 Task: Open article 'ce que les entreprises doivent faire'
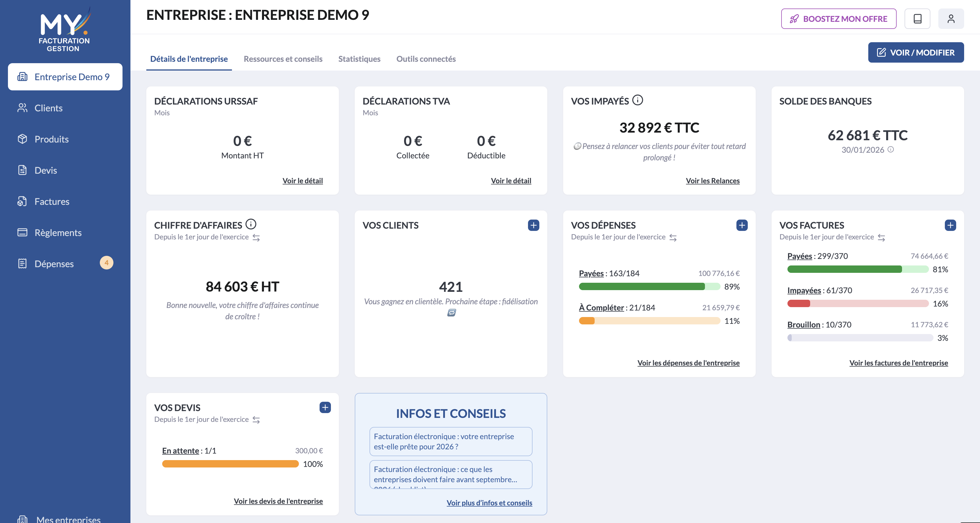(451, 474)
